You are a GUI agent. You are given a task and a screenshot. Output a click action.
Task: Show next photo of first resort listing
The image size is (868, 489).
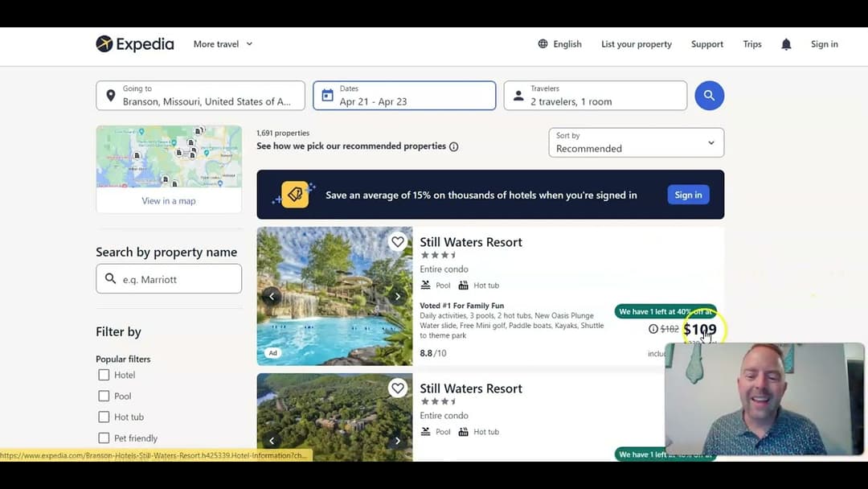pos(398,296)
